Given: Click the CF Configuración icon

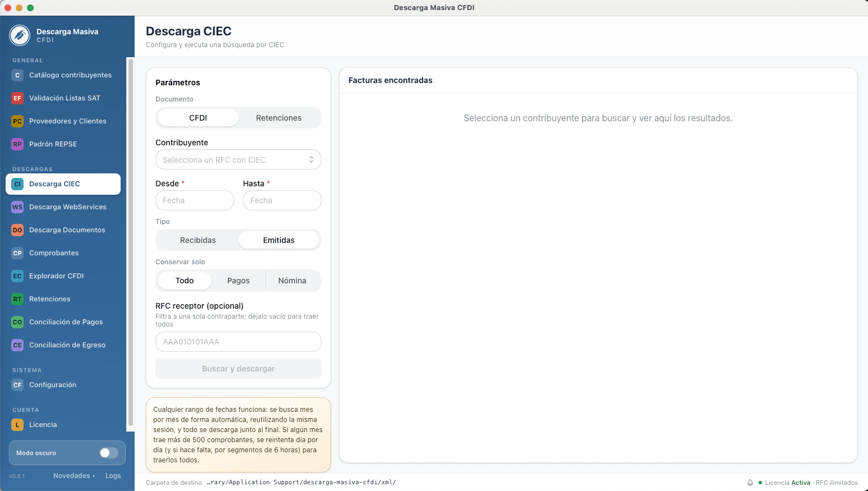Looking at the screenshot, I should coord(17,385).
